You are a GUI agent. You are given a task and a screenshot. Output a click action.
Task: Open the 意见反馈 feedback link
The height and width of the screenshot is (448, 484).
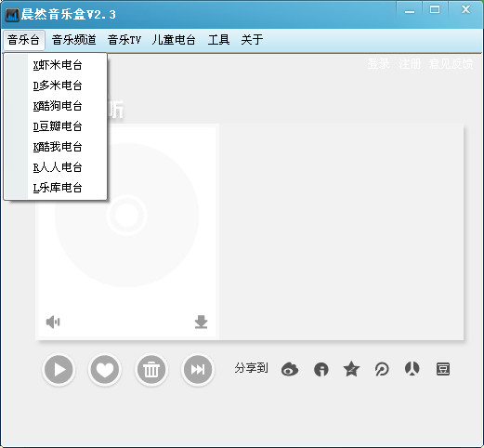451,64
